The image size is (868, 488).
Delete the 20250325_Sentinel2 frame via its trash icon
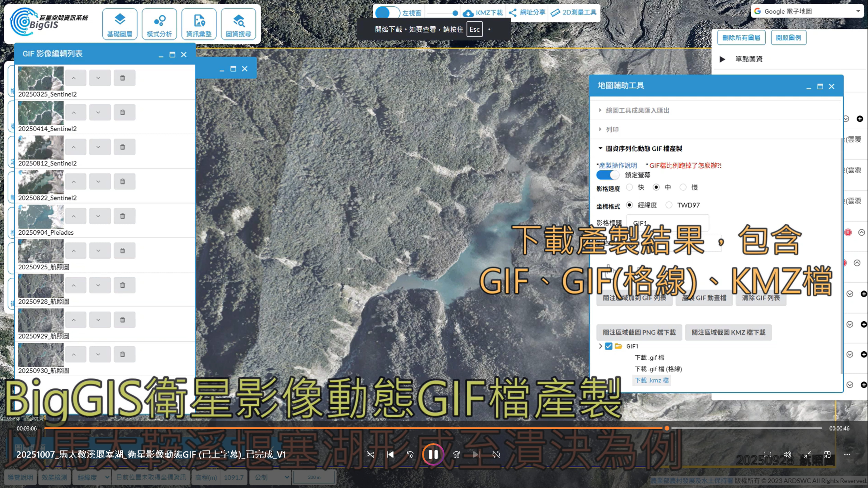123,78
